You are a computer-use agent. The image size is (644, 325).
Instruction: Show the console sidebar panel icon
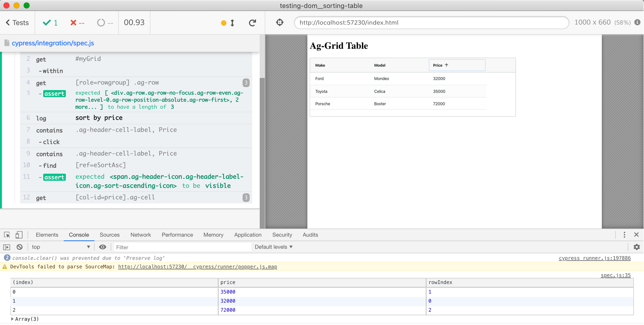click(x=7, y=247)
